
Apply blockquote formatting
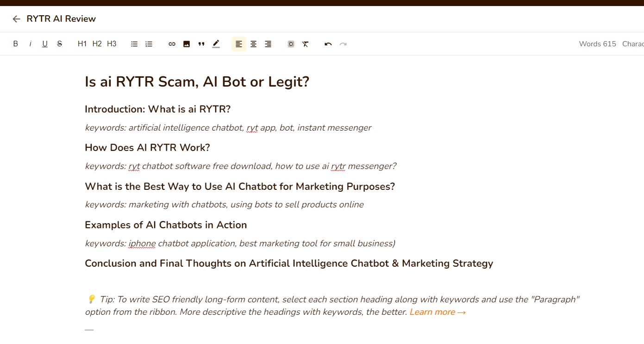[201, 44]
